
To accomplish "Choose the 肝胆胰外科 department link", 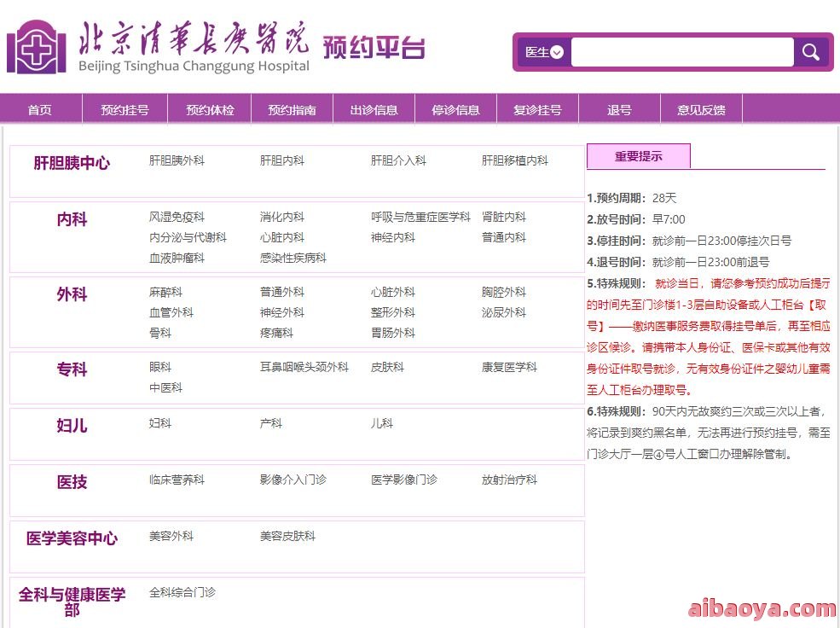I will 177,160.
